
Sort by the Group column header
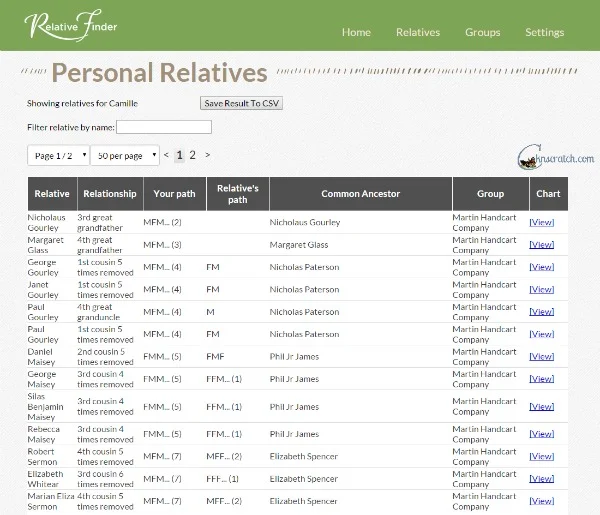(490, 194)
